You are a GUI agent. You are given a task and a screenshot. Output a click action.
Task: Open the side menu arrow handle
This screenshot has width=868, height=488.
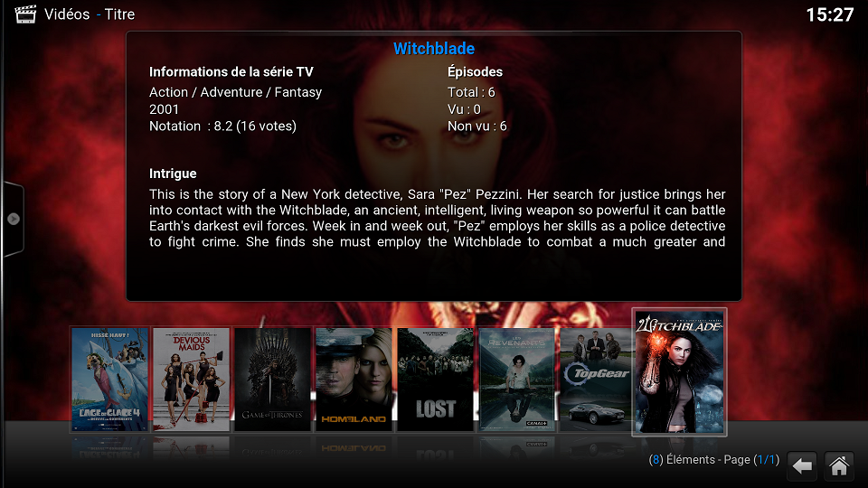14,219
